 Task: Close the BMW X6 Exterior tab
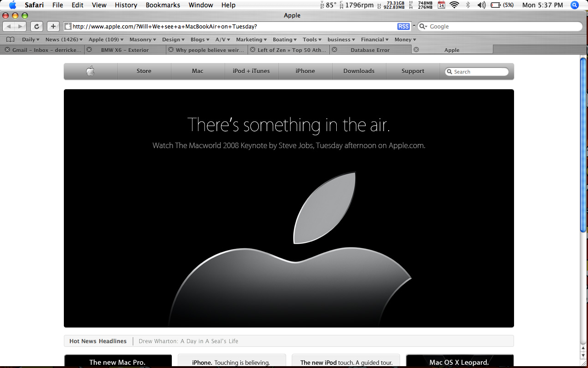[89, 50]
